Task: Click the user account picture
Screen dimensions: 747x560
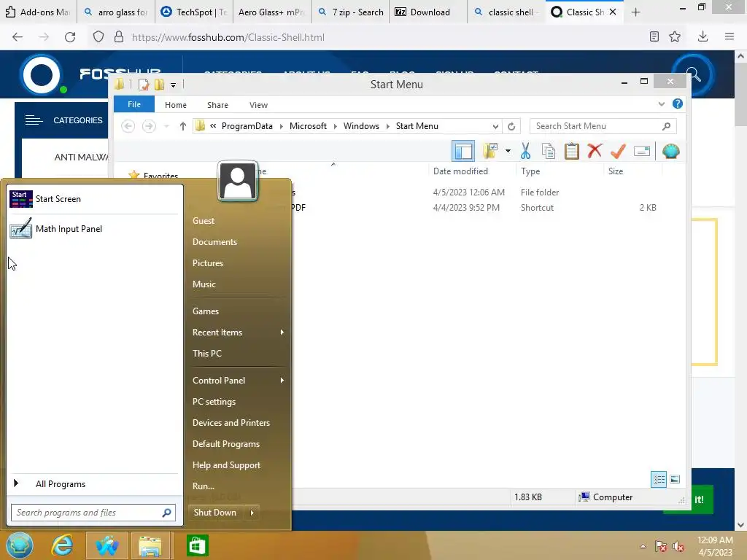Action: [238, 182]
